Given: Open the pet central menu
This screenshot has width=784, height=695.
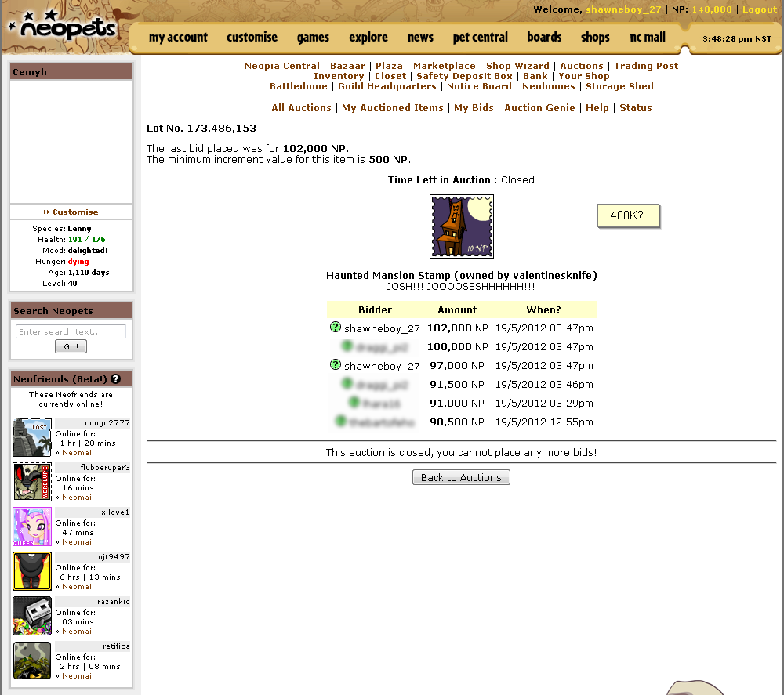Looking at the screenshot, I should [x=481, y=38].
